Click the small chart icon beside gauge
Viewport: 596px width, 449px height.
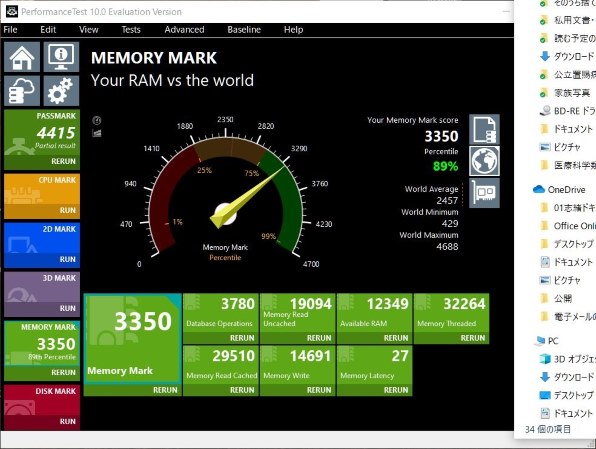(97, 133)
